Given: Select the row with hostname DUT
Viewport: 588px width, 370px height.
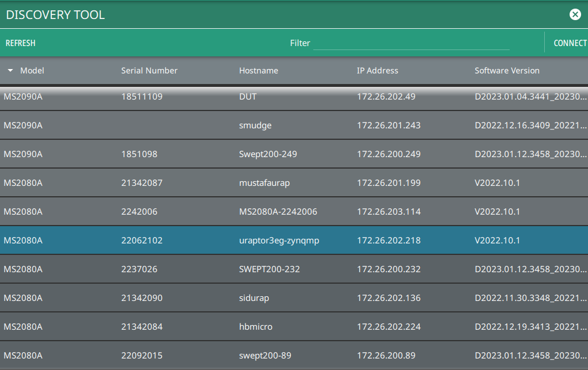Looking at the screenshot, I should [x=248, y=97].
